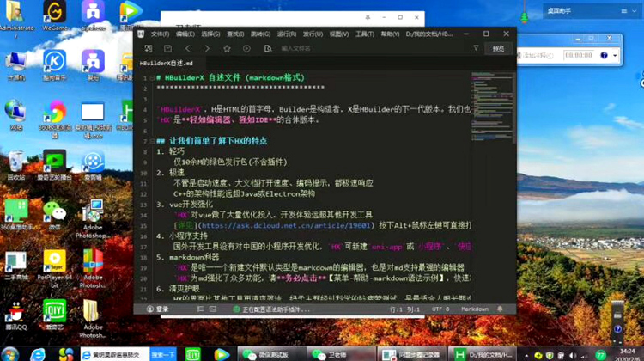Open the 选择(S) menu
This screenshot has width=644, height=361.
(210, 34)
